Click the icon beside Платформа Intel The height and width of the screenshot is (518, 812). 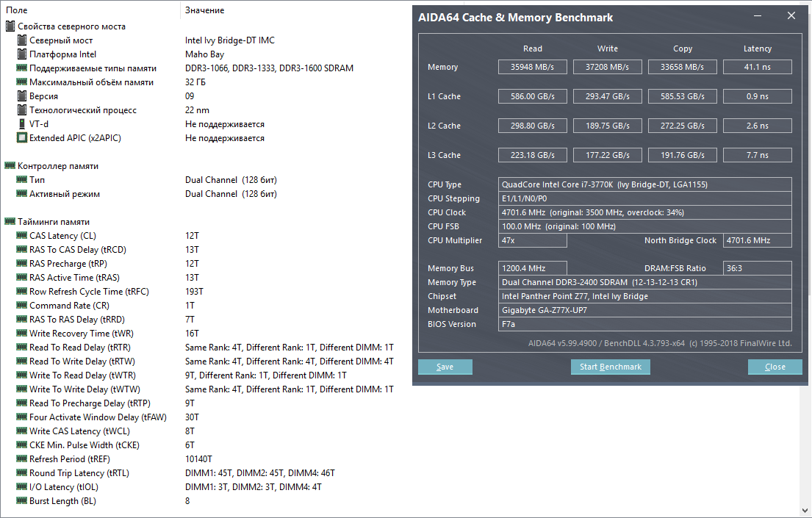click(x=22, y=54)
